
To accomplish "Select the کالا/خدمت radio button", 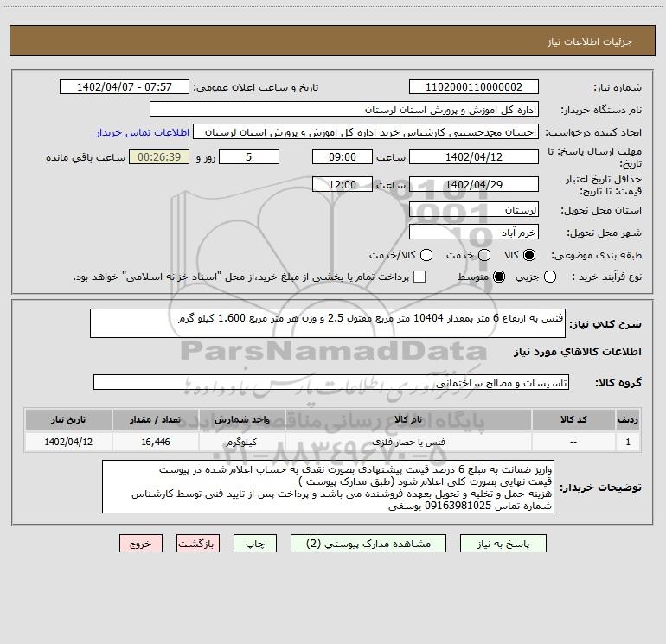I will (x=426, y=255).
